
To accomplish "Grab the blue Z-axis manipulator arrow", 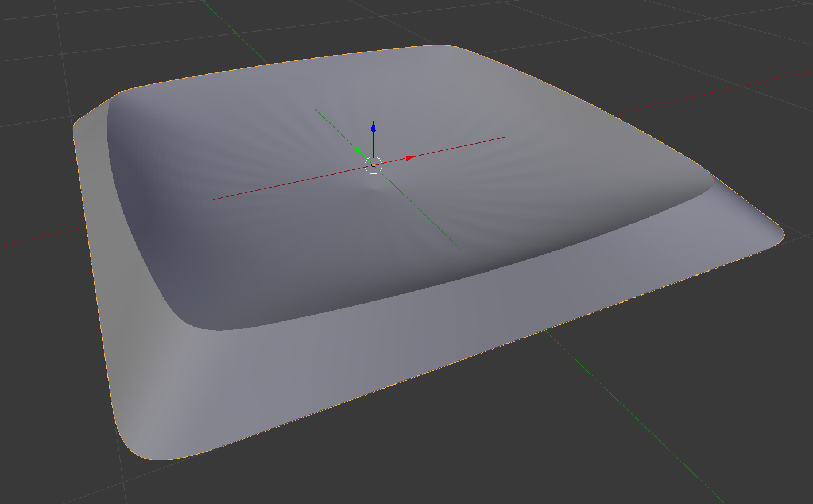I will click(373, 127).
